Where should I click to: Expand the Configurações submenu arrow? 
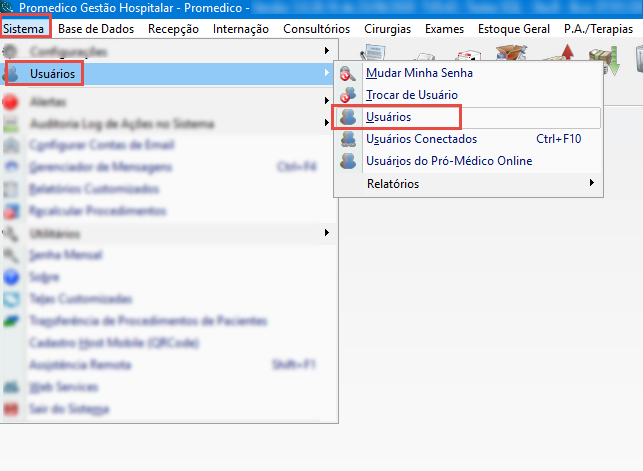click(x=326, y=50)
